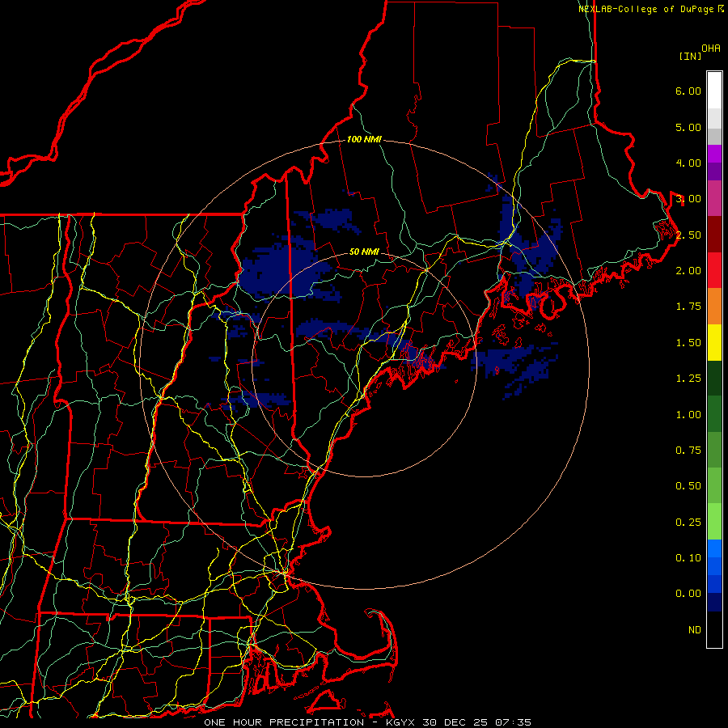Click the [IN] units label
This screenshot has width=728, height=728.
tap(690, 56)
